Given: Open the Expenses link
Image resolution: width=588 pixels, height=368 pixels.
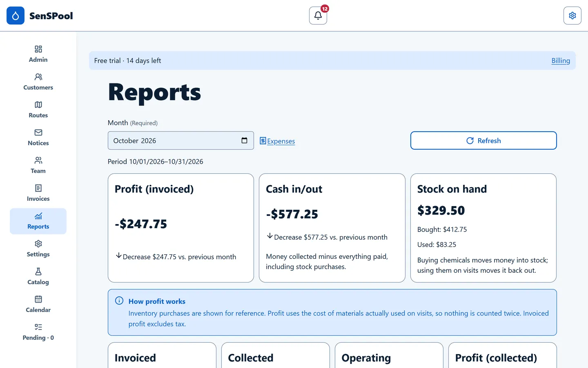Looking at the screenshot, I should tap(277, 141).
